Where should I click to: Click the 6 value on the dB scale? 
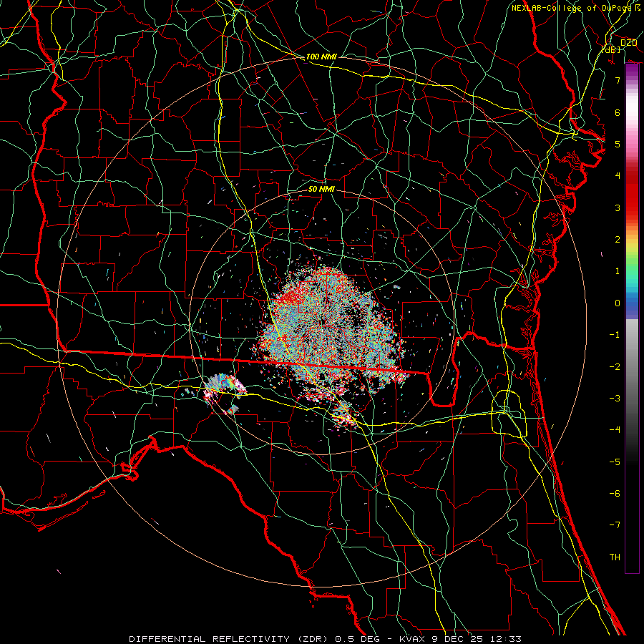click(x=618, y=112)
